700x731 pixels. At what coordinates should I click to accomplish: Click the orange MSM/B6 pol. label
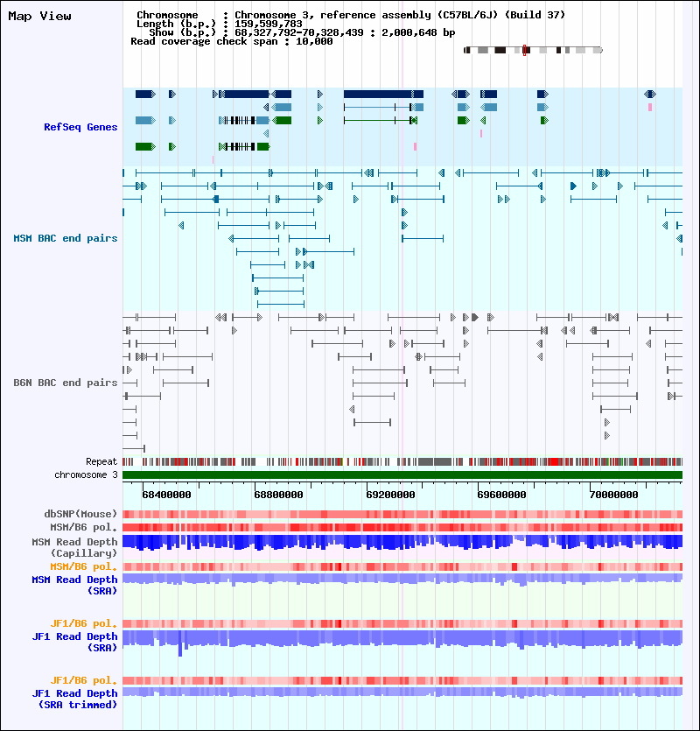[x=83, y=566]
